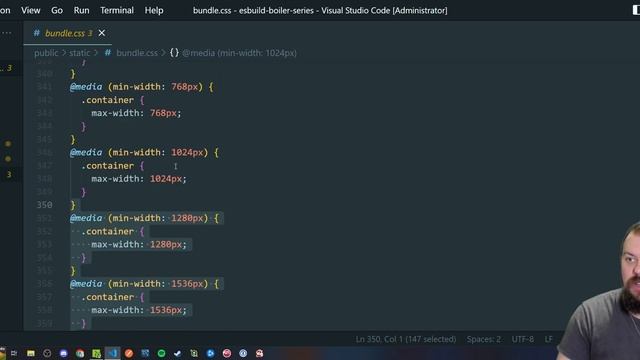Viewport: 640px width, 360px height.
Task: Open the Go menu
Action: 57,10
